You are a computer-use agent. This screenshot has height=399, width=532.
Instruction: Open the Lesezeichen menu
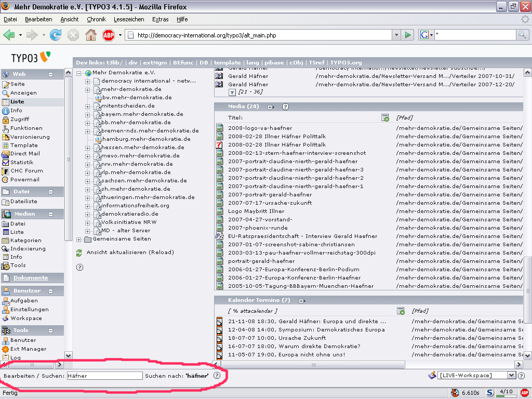(129, 19)
